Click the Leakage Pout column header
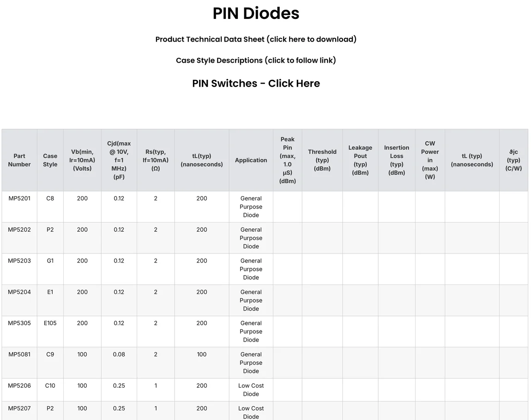 click(x=360, y=160)
